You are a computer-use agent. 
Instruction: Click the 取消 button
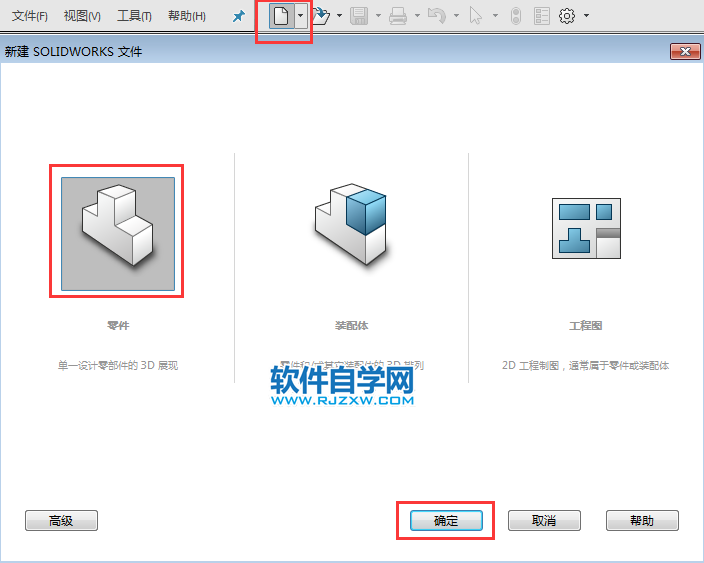point(544,521)
